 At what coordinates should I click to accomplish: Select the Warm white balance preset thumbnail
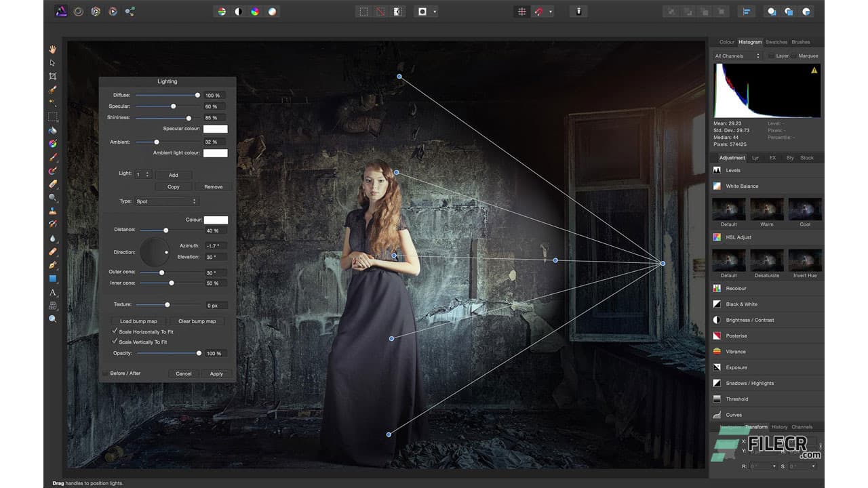[x=767, y=209]
